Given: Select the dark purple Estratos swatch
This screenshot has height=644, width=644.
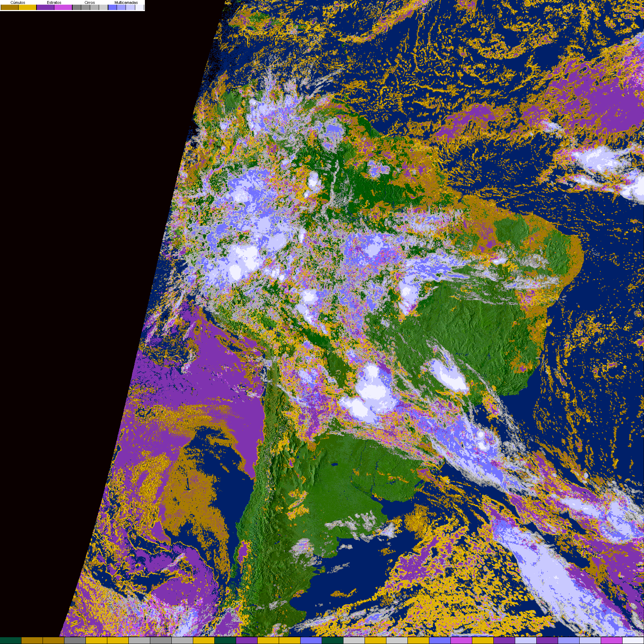Looking at the screenshot, I should click(45, 7).
